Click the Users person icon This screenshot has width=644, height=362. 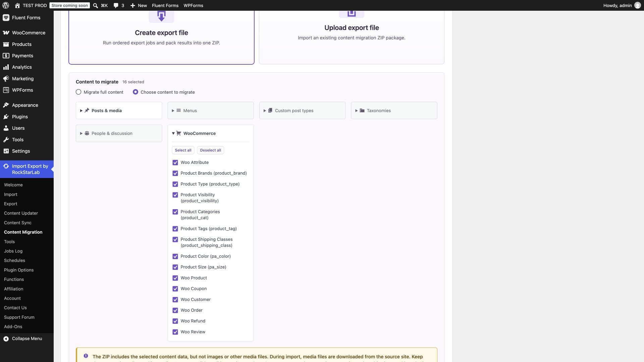click(x=6, y=128)
